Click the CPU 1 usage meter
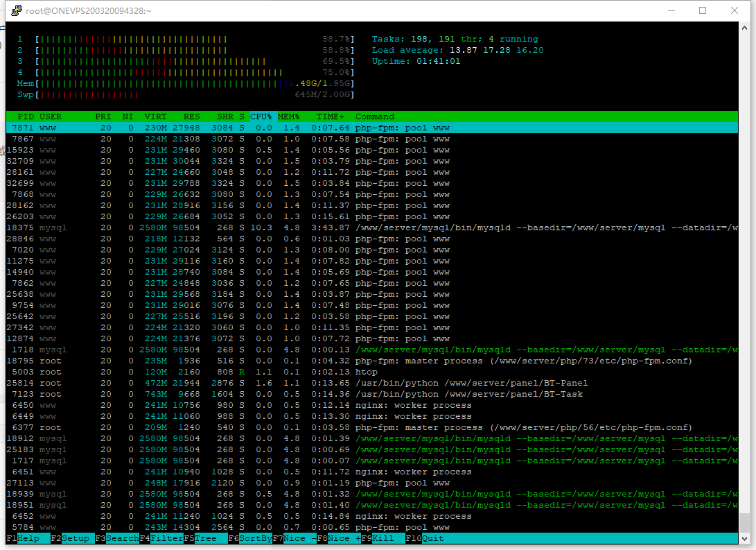 (186, 39)
